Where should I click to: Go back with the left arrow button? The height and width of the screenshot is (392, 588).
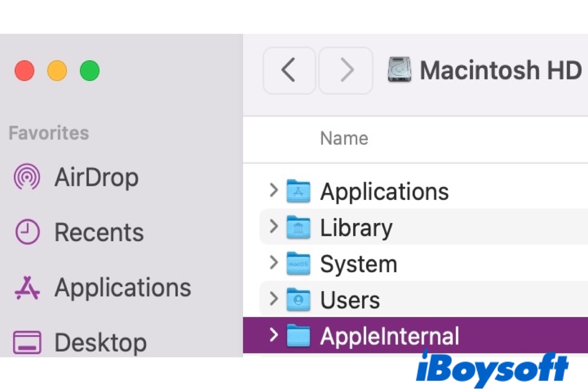click(289, 70)
